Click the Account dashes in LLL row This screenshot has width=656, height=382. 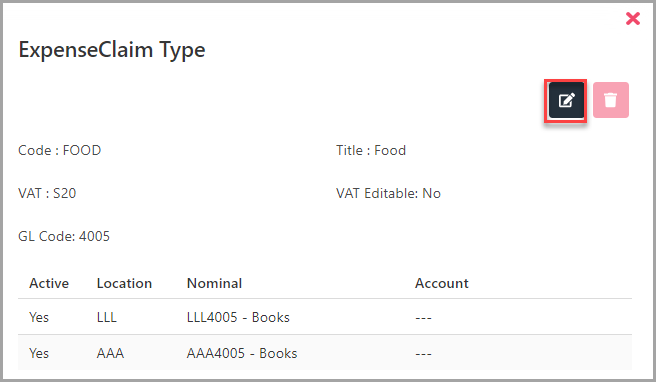coord(423,318)
